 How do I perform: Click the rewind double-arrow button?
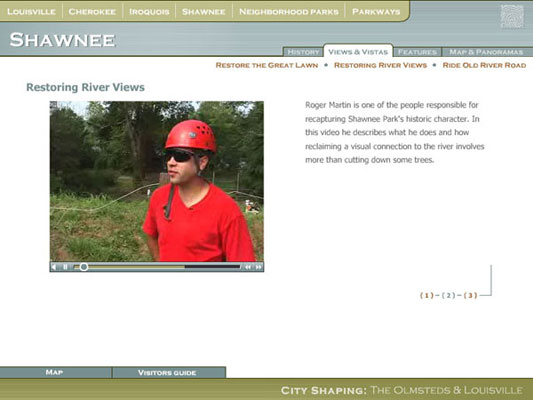[248, 267]
